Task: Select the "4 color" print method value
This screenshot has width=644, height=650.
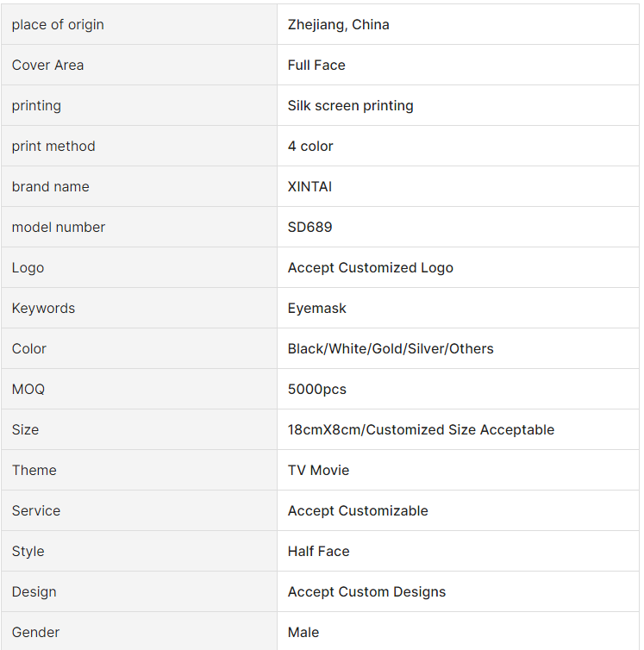Action: click(x=310, y=147)
